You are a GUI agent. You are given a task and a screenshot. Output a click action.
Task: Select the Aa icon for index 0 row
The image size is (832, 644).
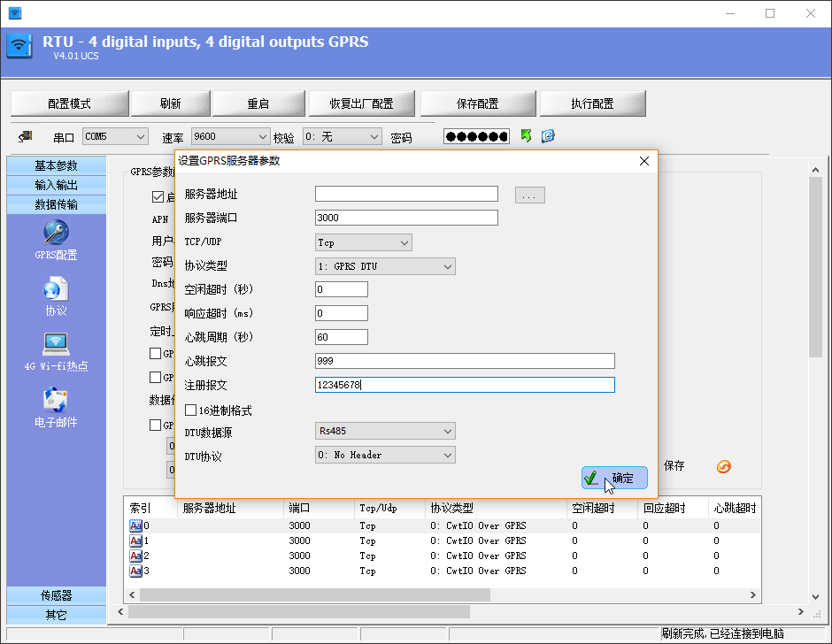click(x=135, y=525)
